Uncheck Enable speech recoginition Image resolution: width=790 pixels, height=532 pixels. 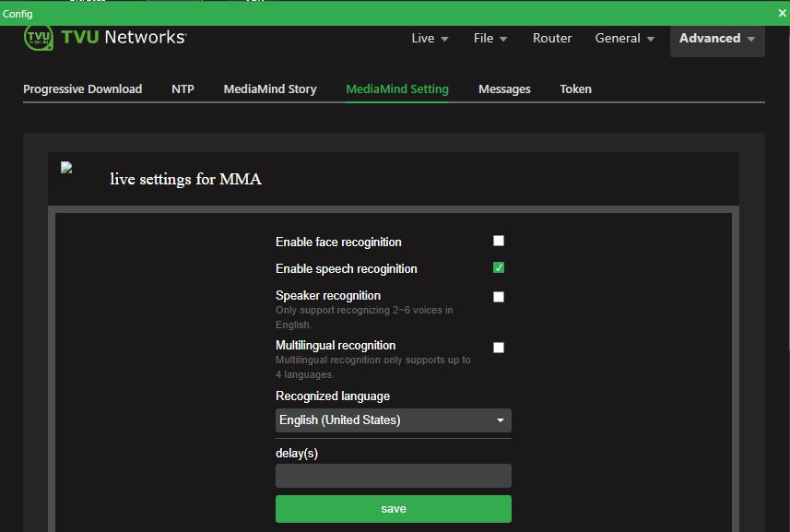(x=498, y=268)
